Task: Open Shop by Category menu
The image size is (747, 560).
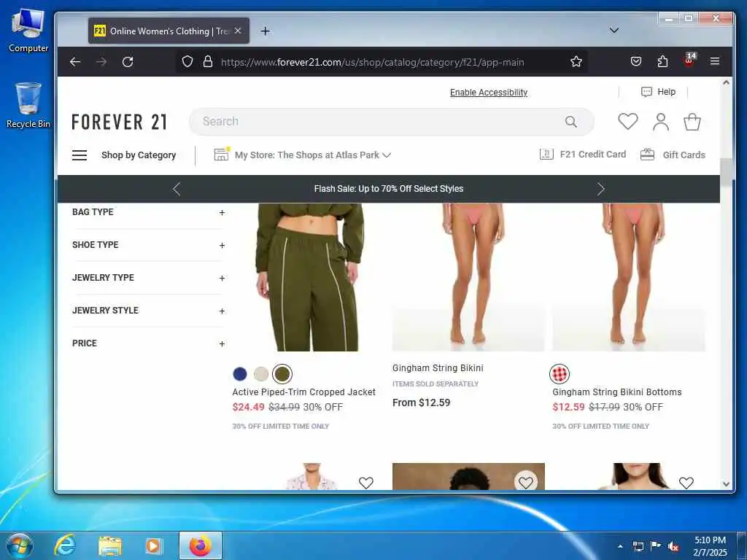Action: pyautogui.click(x=139, y=155)
